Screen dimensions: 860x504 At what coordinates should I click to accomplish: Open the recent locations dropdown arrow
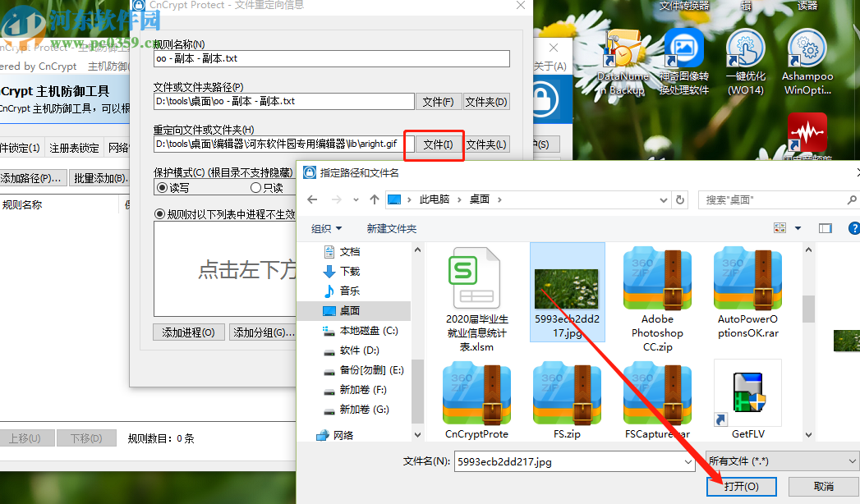(x=356, y=200)
